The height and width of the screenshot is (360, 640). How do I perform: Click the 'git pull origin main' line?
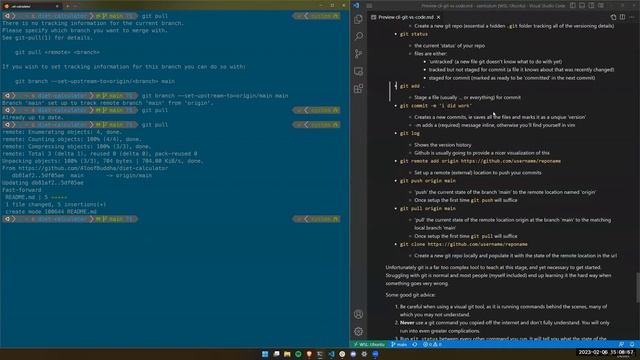click(428, 209)
